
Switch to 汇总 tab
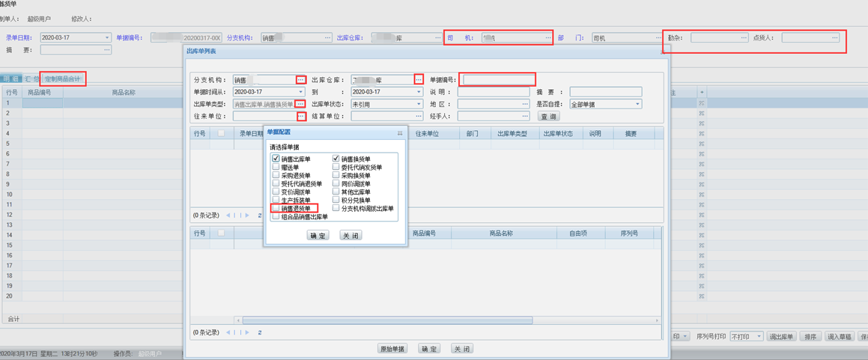tap(32, 79)
